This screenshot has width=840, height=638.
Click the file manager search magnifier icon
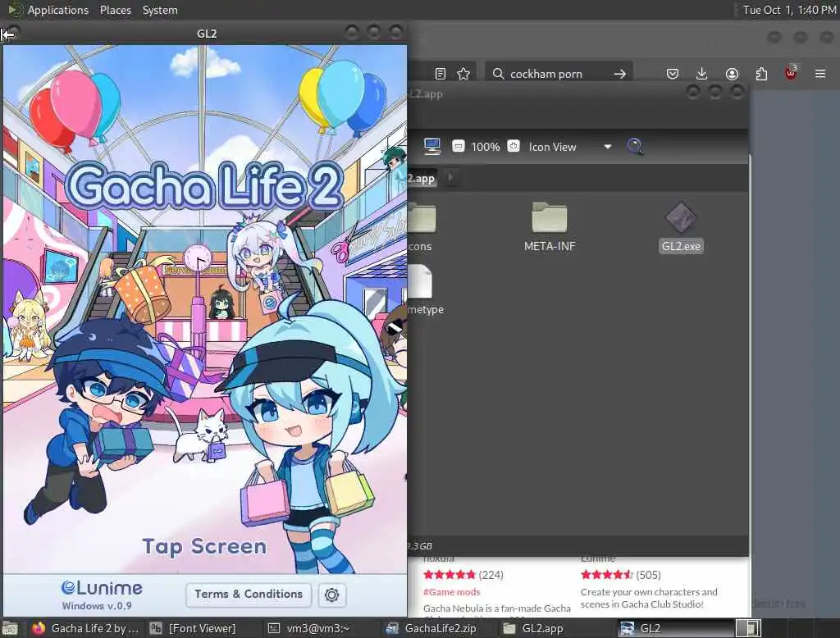tap(635, 146)
